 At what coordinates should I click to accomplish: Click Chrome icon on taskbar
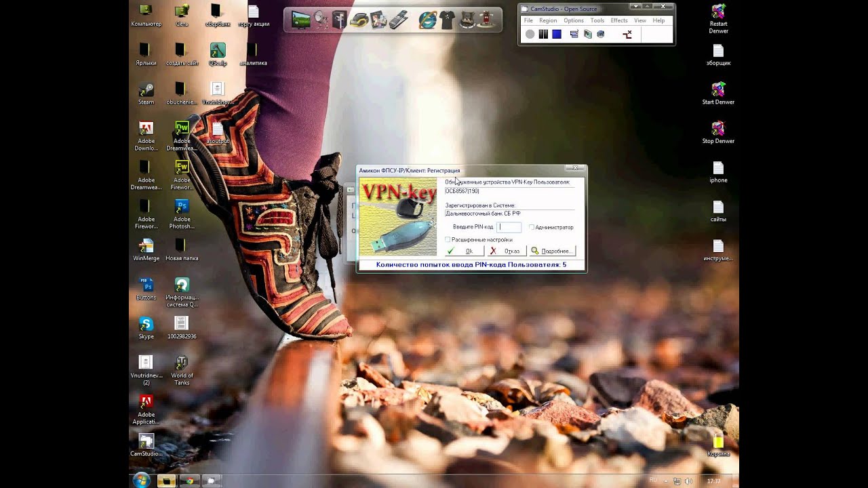pos(189,481)
